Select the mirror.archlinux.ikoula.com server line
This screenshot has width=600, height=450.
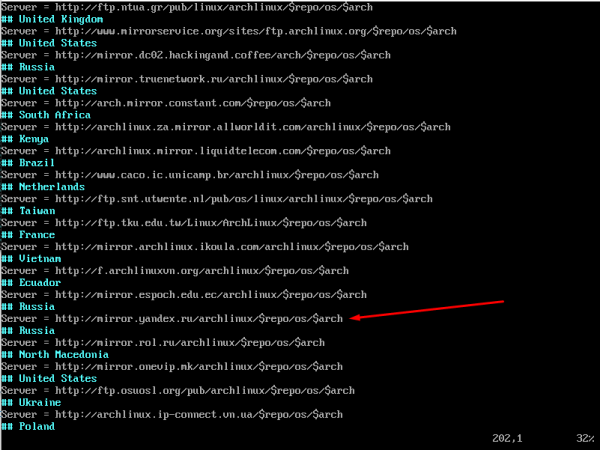click(x=205, y=247)
